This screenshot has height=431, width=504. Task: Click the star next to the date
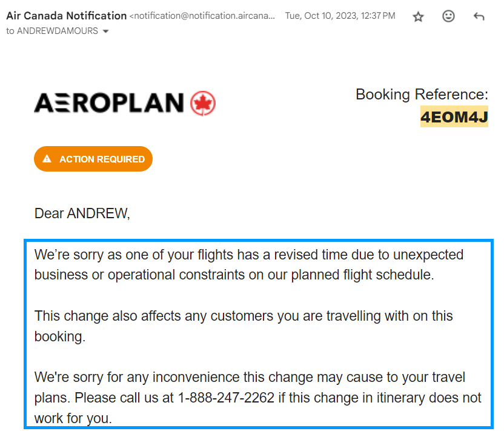[x=418, y=17]
